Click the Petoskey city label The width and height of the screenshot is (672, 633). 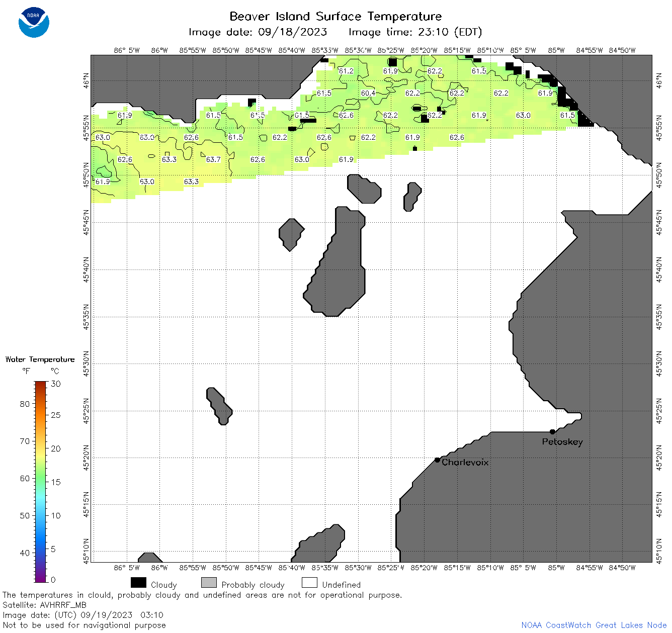click(x=562, y=442)
